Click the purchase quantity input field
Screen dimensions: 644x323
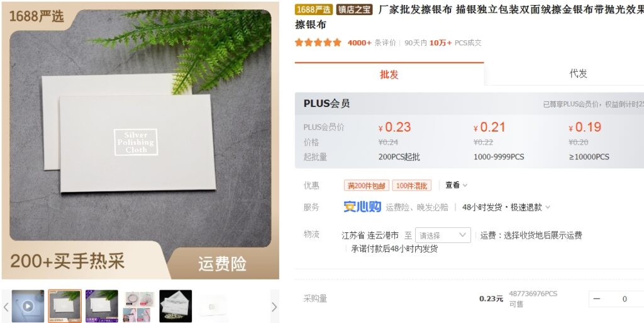pos(625,298)
